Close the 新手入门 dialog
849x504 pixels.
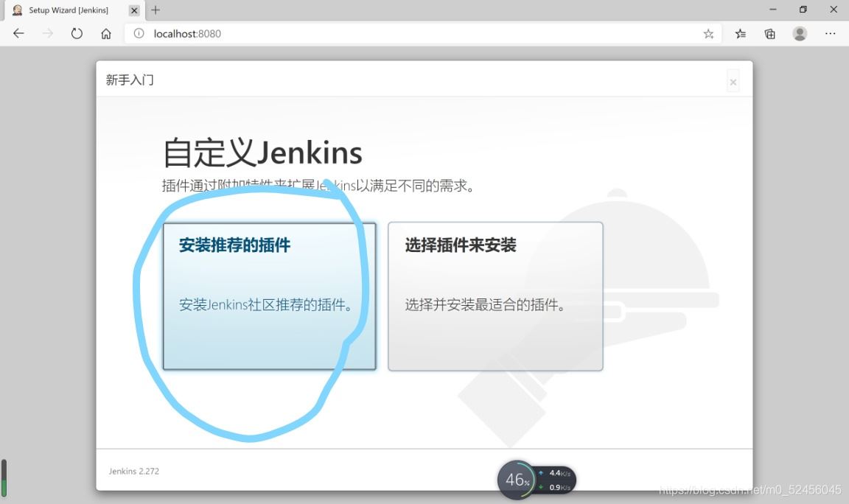(733, 82)
